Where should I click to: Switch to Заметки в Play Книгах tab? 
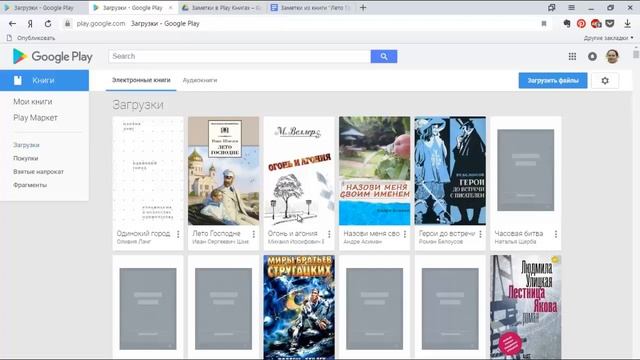click(222, 7)
